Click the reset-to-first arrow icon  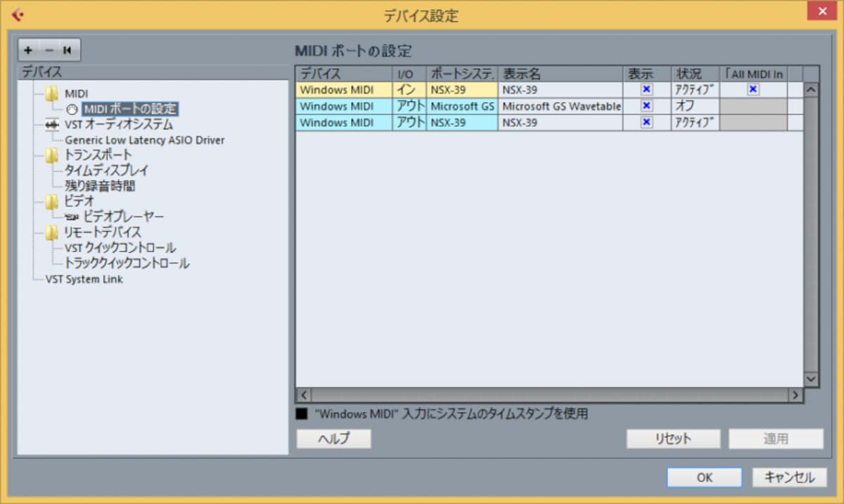click(68, 50)
